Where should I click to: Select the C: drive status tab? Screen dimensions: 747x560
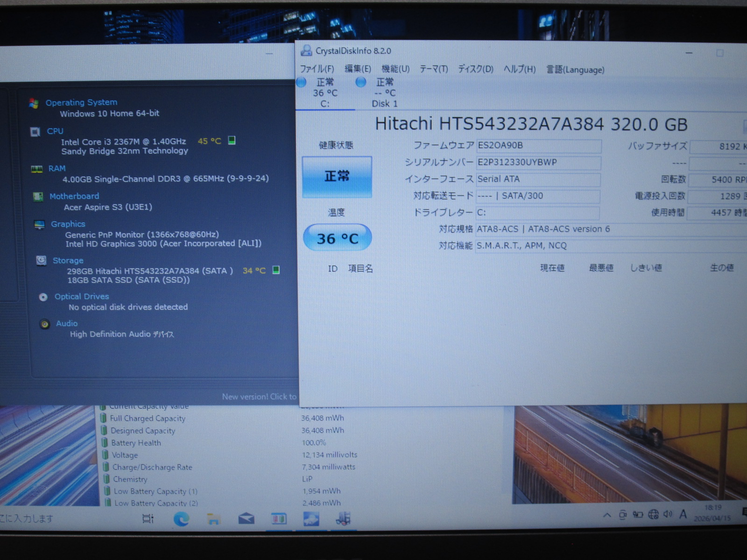point(325,93)
